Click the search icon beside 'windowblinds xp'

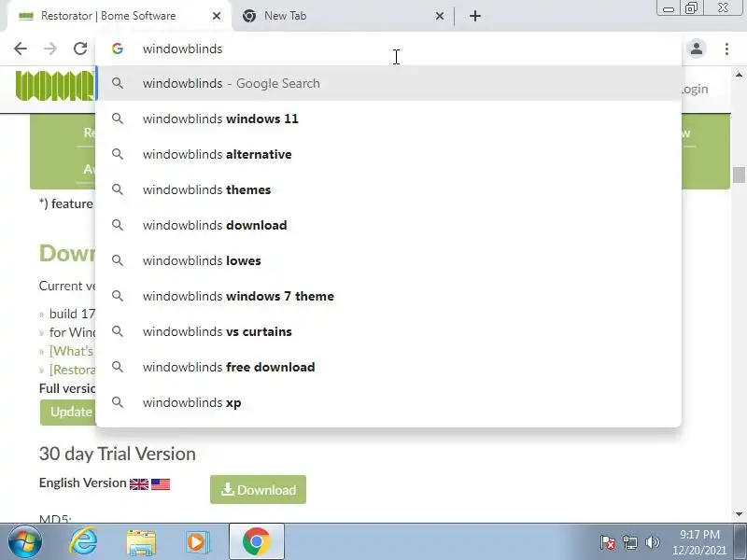click(x=118, y=402)
